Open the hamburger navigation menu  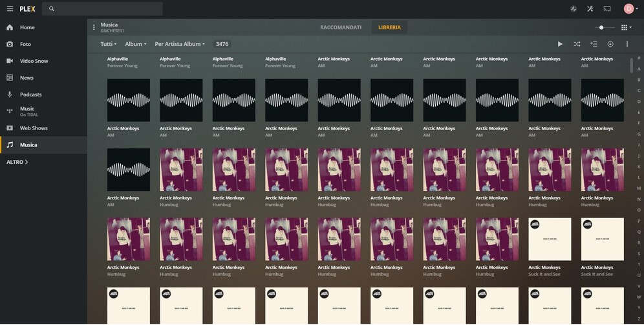click(x=10, y=8)
